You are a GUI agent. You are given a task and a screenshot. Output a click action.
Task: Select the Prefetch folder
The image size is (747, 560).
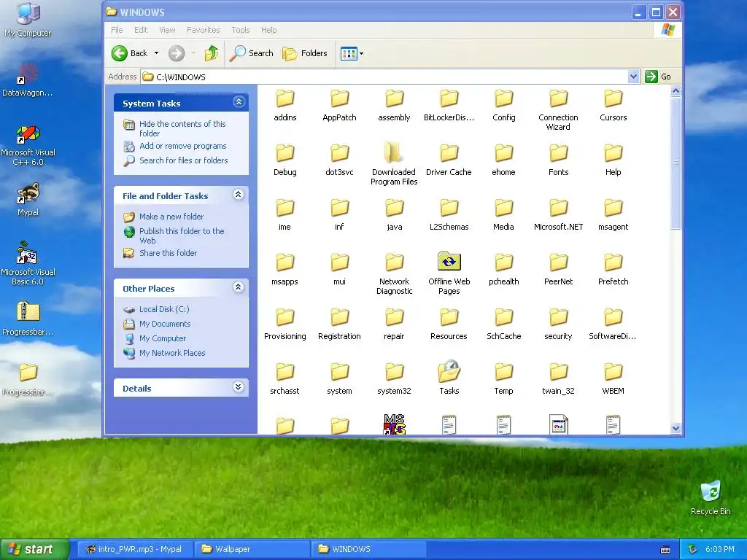(613, 270)
